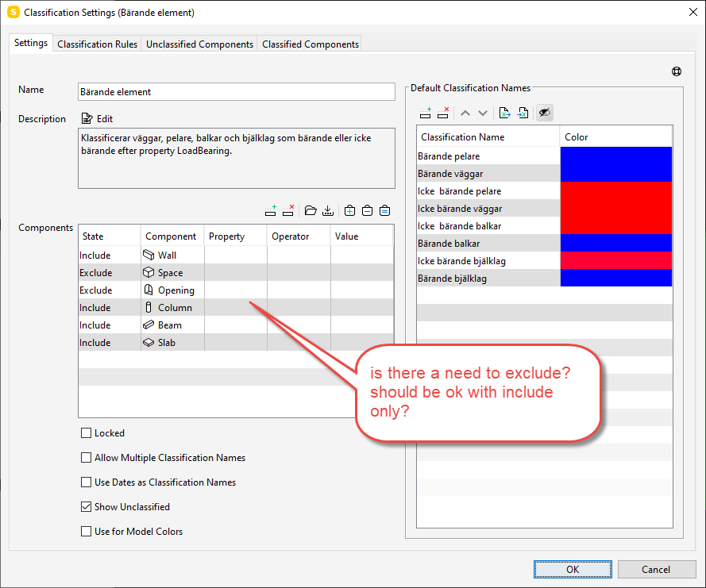This screenshot has height=588, width=706.
Task: Click the red minus basket icon
Action: click(x=368, y=210)
